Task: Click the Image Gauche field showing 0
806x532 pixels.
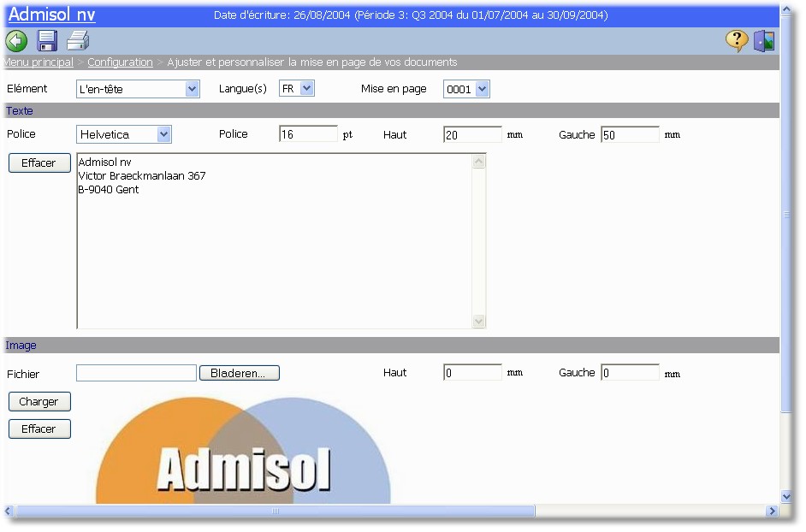Action: [630, 373]
